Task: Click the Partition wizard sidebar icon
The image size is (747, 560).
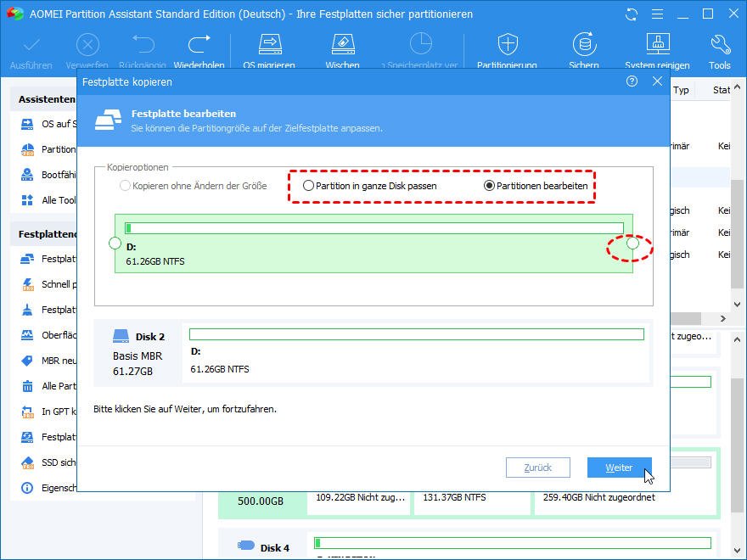Action: (x=27, y=149)
